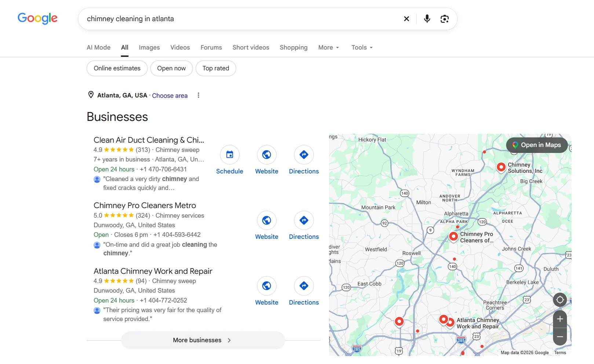Get Directions to Chimney Pro Cleaners Metro
594x364 pixels.
pyautogui.click(x=304, y=220)
